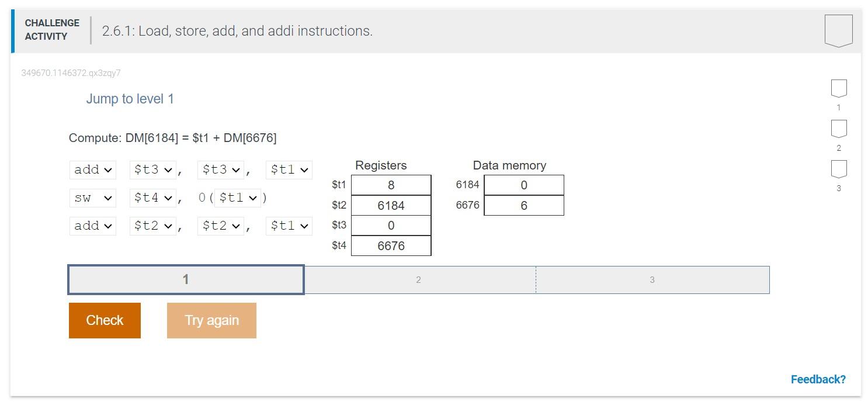868x405 pixels.
Task: Click $t3 register value 0
Action: coord(391,226)
